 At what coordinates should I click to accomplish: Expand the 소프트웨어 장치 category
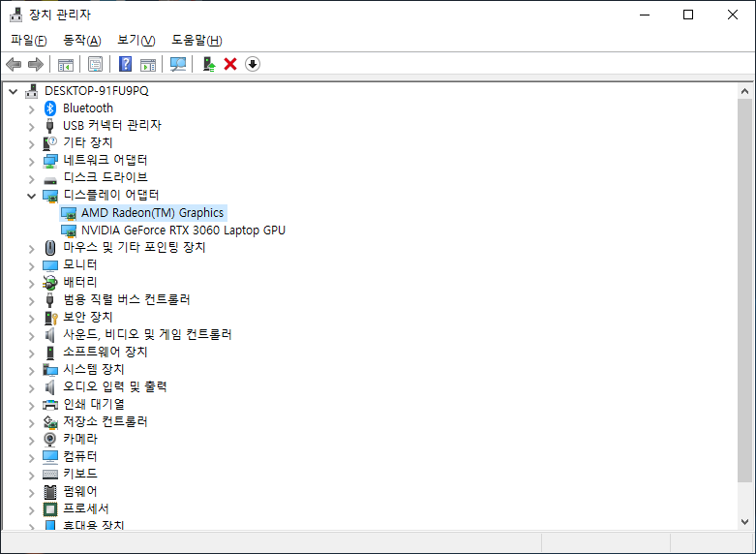[x=31, y=353]
